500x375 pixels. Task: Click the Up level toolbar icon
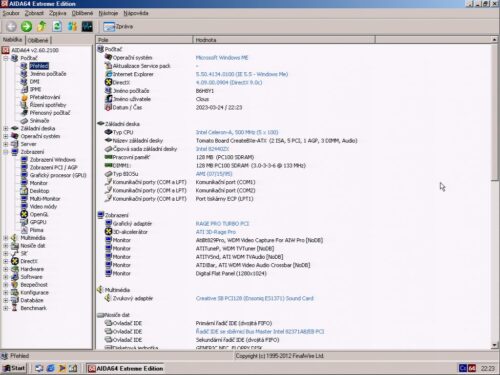click(x=42, y=26)
